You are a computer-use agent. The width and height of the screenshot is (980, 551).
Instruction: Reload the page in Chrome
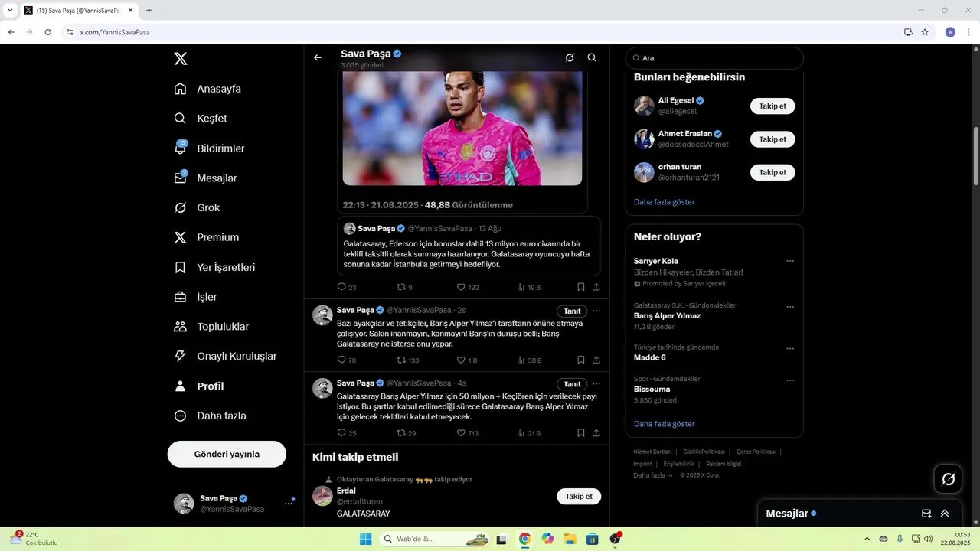point(47,32)
